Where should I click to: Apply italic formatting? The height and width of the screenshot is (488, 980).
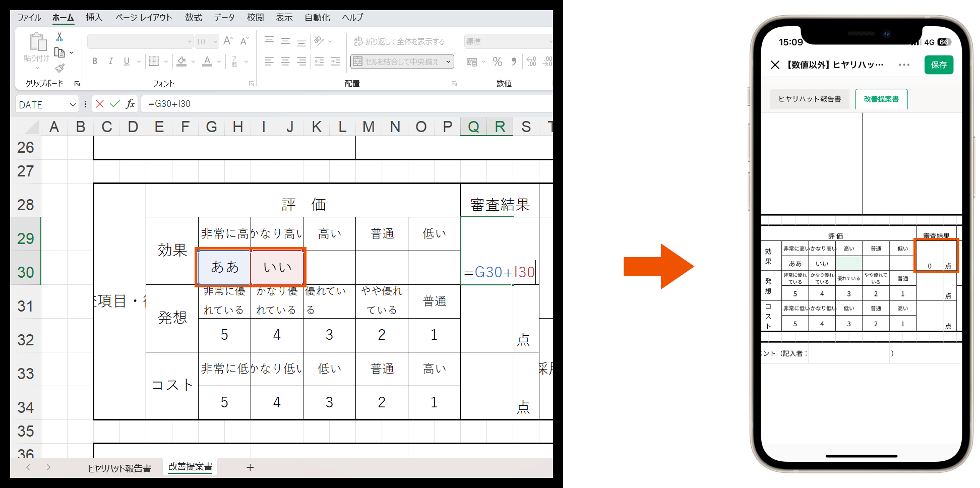coord(110,62)
